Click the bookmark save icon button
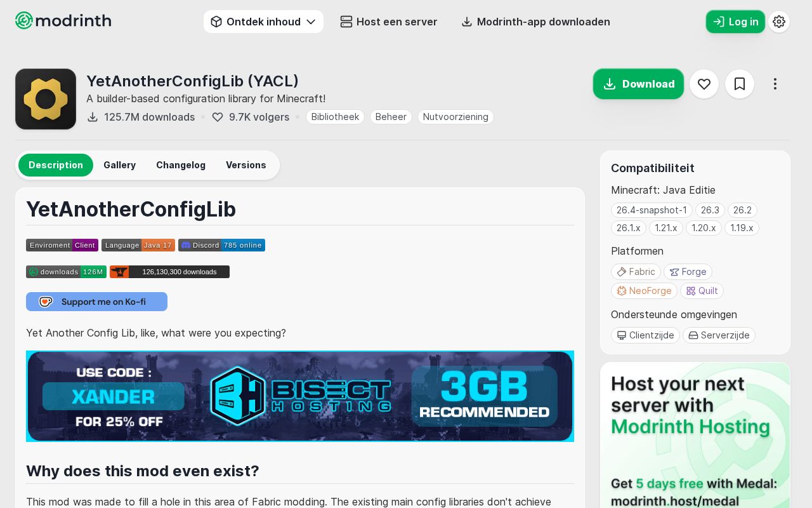This screenshot has width=812, height=508. tap(740, 84)
